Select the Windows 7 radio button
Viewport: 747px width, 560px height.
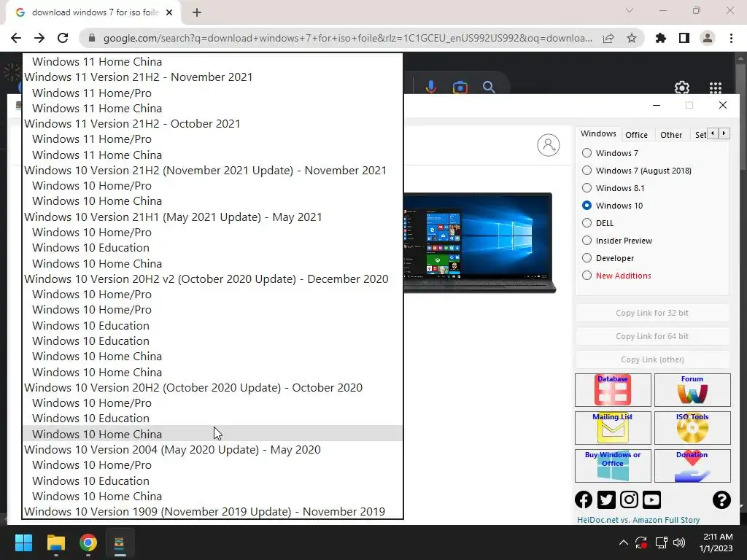pos(587,153)
